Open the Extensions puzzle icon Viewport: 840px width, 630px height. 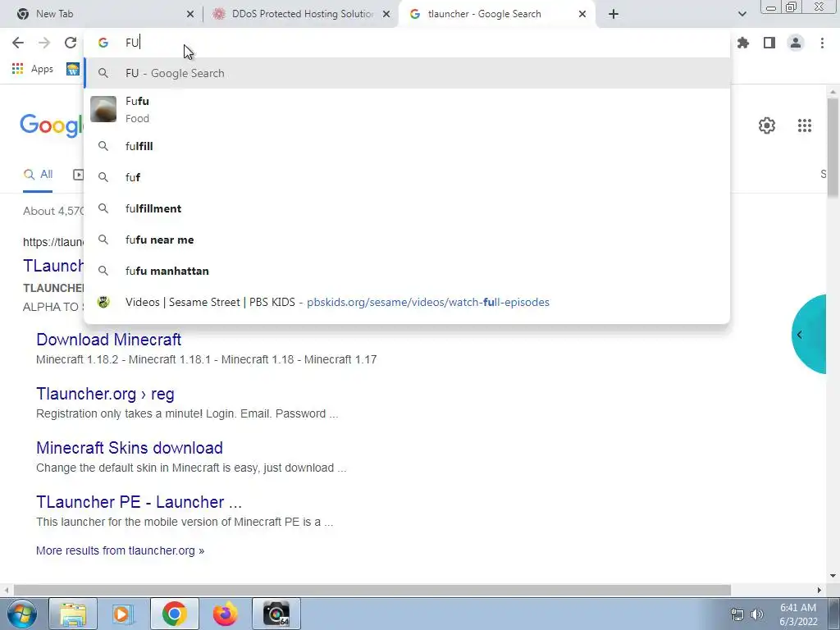click(x=743, y=43)
